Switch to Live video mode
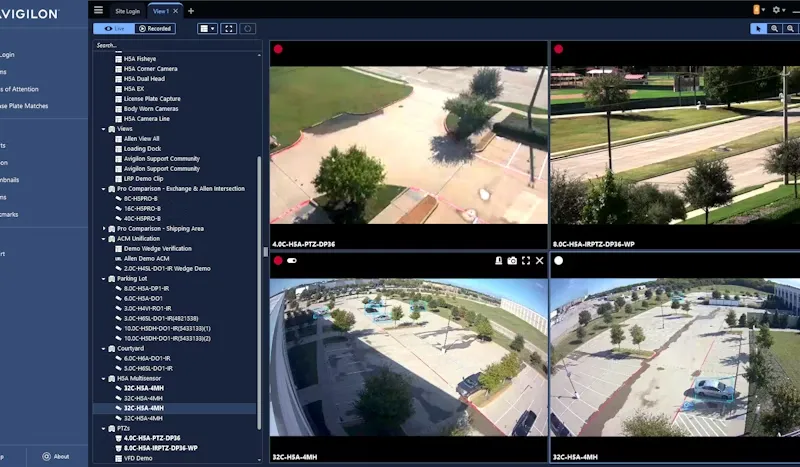 (x=112, y=29)
